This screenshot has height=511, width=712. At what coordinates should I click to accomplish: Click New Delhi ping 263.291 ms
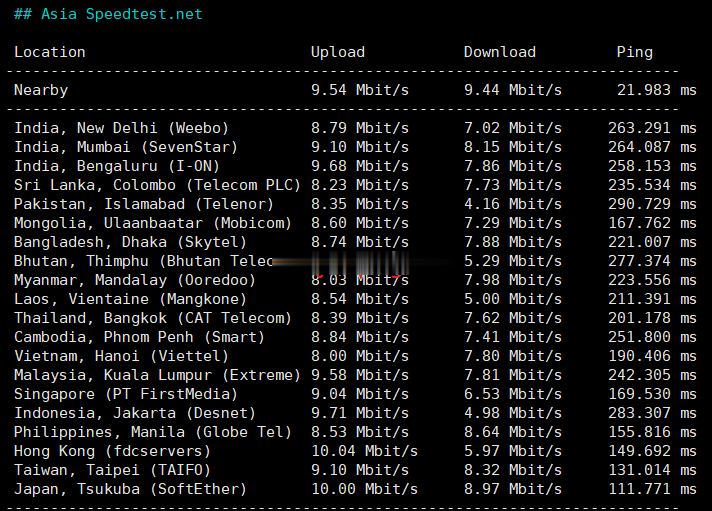click(x=652, y=128)
